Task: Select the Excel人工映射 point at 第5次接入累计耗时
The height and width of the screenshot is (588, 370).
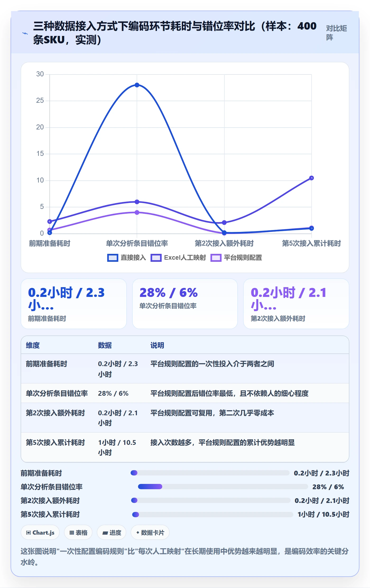Action: [x=312, y=178]
